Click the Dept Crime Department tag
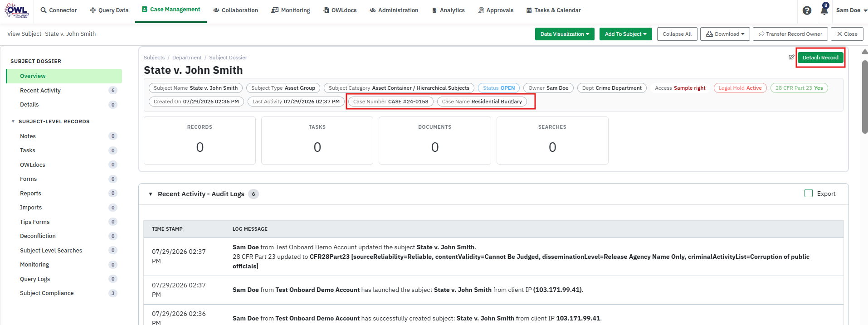 point(612,88)
